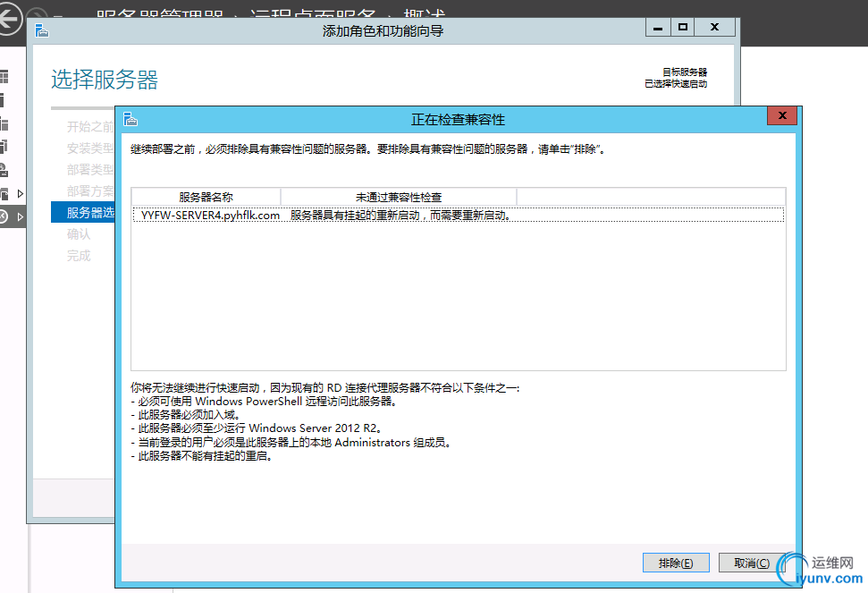Click the forward arrow in Server Manager

coord(37,13)
